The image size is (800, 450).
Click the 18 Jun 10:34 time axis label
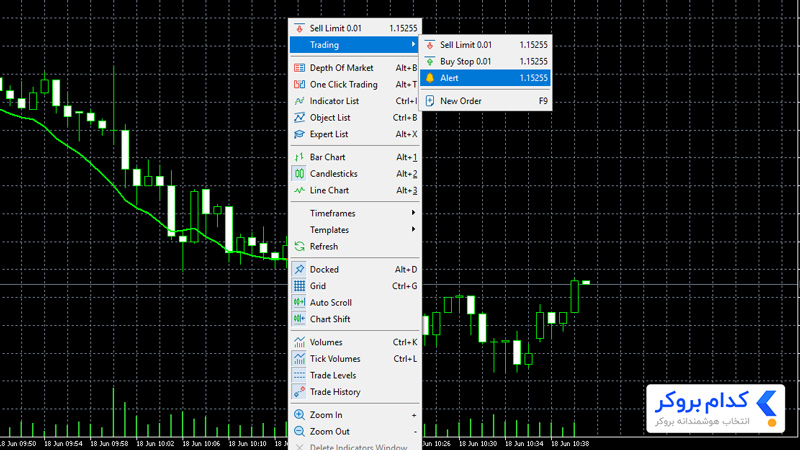(x=524, y=444)
